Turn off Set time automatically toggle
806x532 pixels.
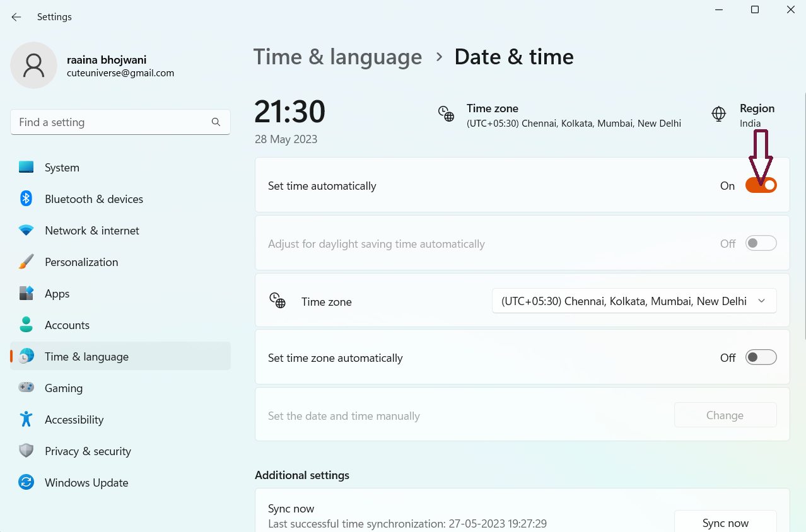point(761,185)
